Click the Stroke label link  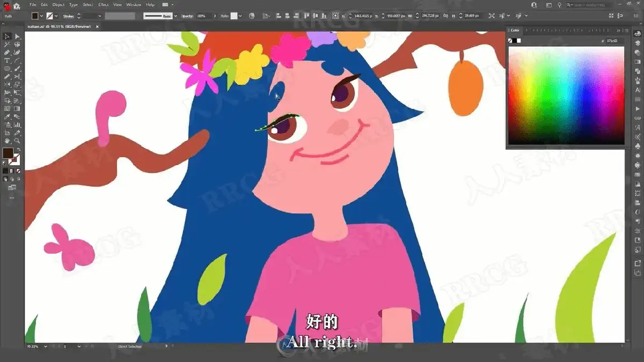coord(68,16)
